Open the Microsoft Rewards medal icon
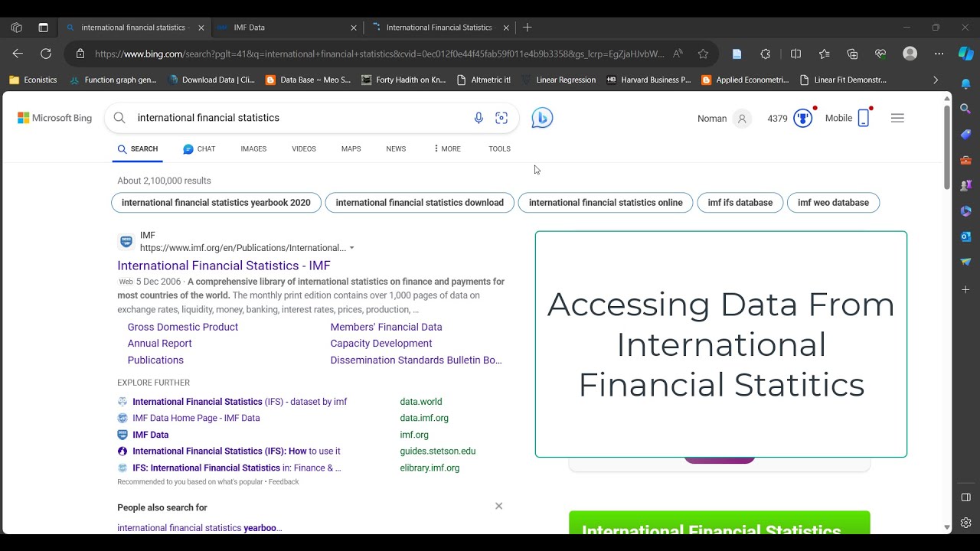The image size is (980, 551). click(x=802, y=118)
